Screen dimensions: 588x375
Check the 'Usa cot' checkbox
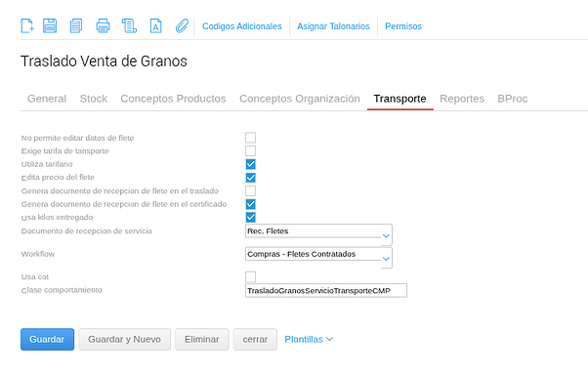pyautogui.click(x=250, y=276)
